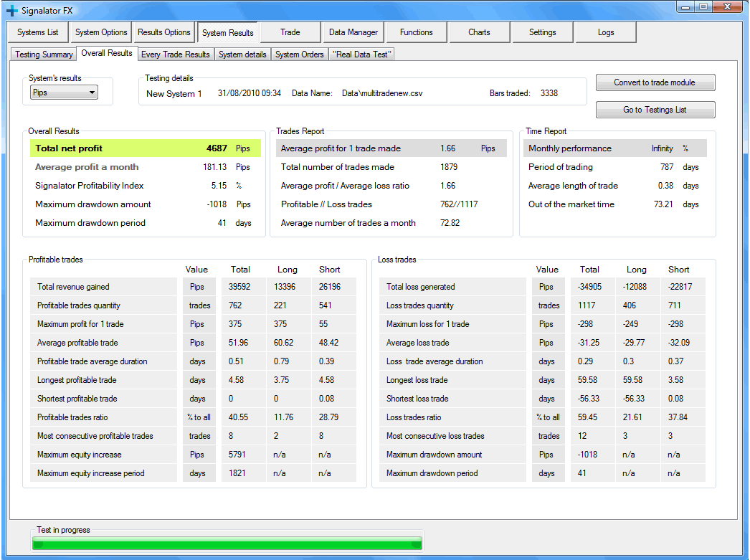
Task: Click Go to Testings List button
Action: pos(655,110)
